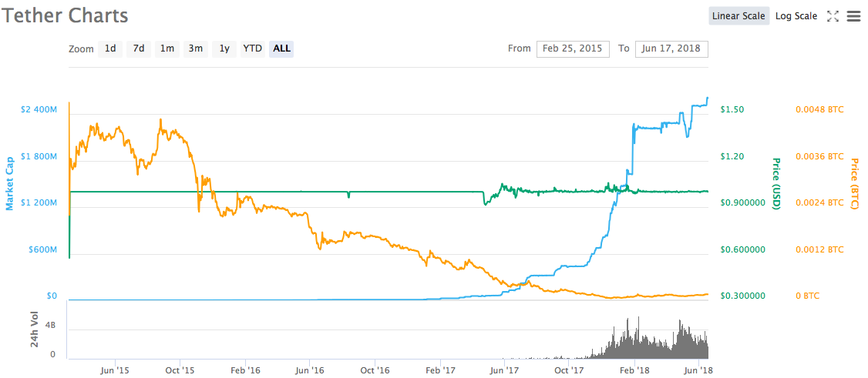Click the $600M axis label
The image size is (868, 378).
click(x=42, y=249)
